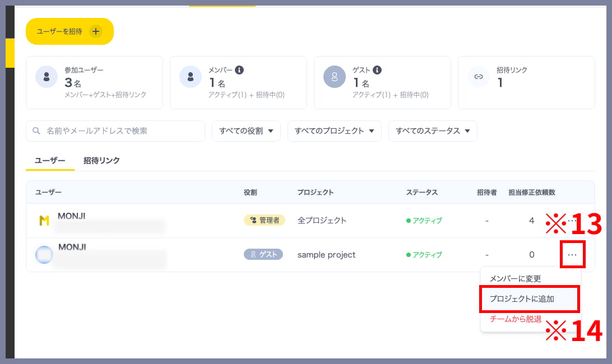Image resolution: width=612 pixels, height=364 pixels.
Task: Click the yellow M avatar of the admin MONJI
Action: click(x=44, y=221)
